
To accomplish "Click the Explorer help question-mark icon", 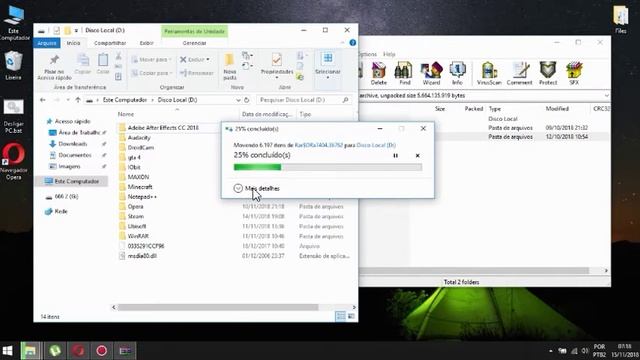I will (353, 43).
